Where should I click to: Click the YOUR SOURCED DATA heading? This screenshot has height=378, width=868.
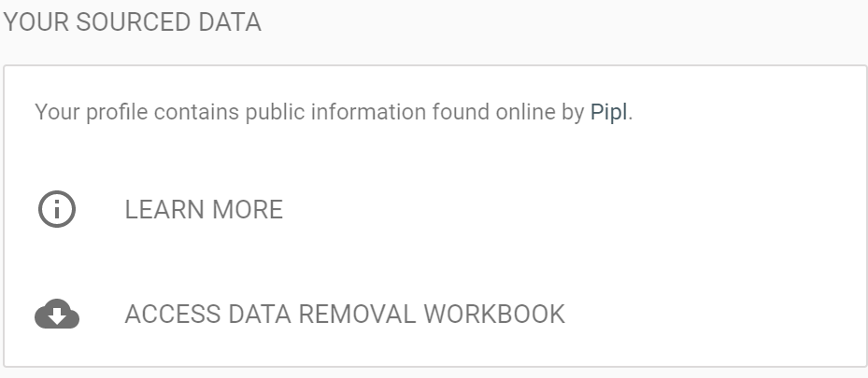pyautogui.click(x=132, y=23)
